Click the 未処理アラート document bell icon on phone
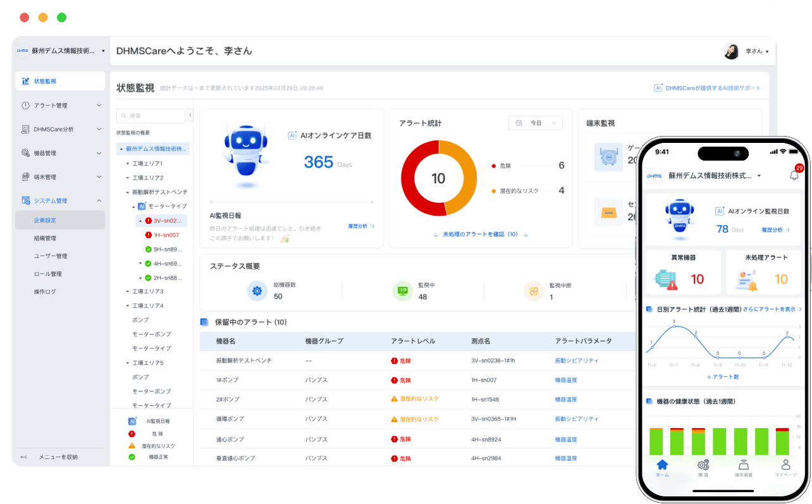The height and width of the screenshot is (504, 812). click(x=747, y=280)
